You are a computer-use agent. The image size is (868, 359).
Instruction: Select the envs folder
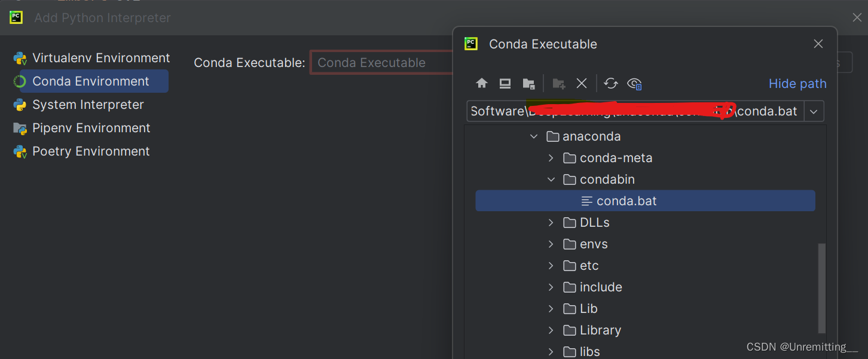pyautogui.click(x=586, y=244)
